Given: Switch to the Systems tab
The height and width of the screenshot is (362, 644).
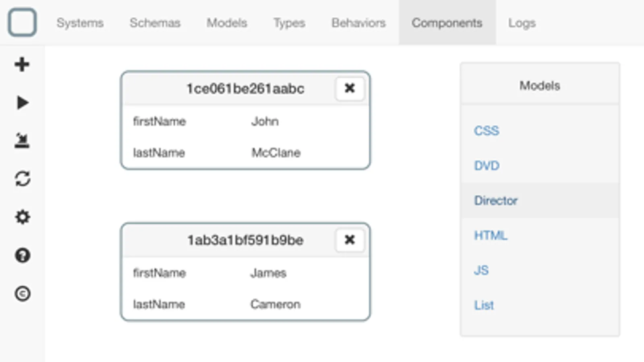Looking at the screenshot, I should pos(80,23).
